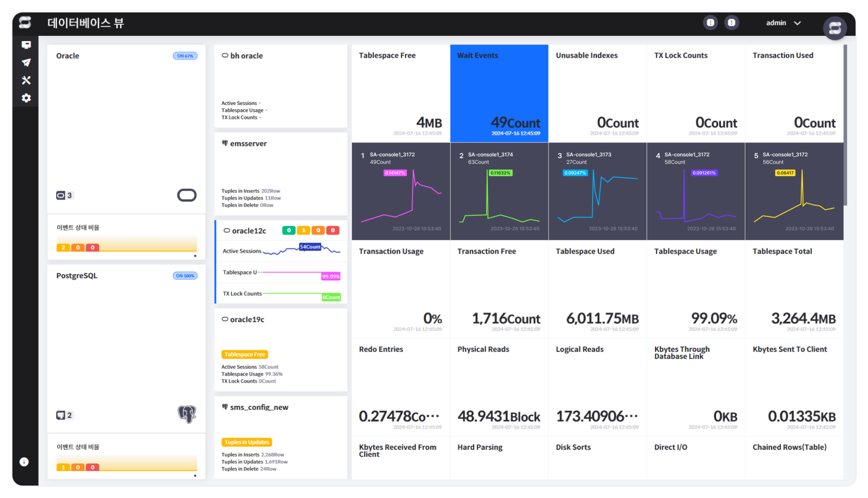Open the settings gear in sidebar
The image size is (868, 498).
point(26,98)
